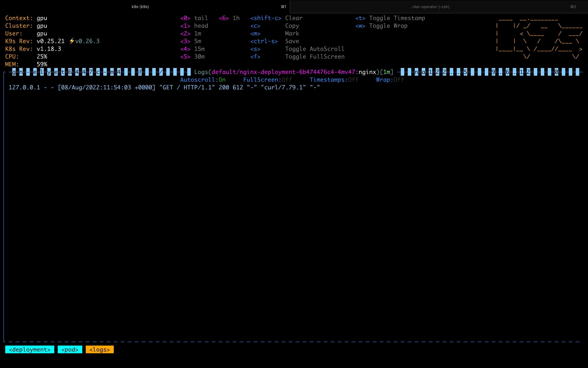Switch to the ..rker-operator (-zsh) tab
588x368 pixels.
[439, 7]
